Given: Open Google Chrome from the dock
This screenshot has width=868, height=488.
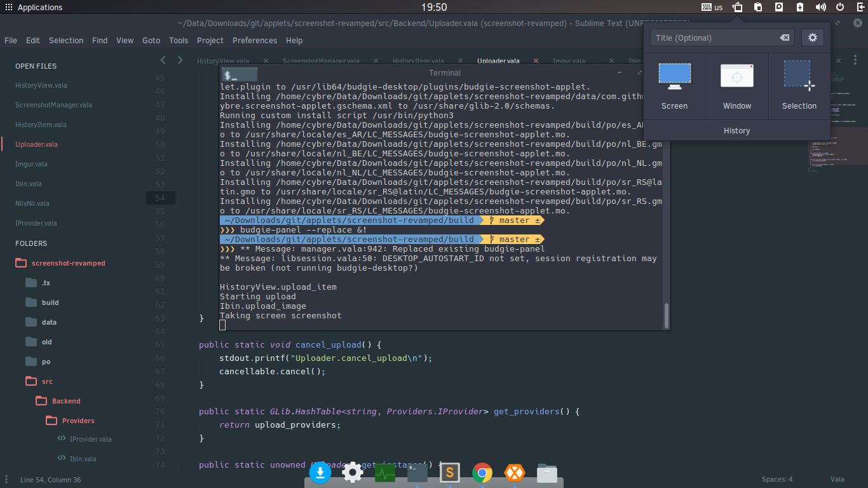Looking at the screenshot, I should (x=482, y=472).
